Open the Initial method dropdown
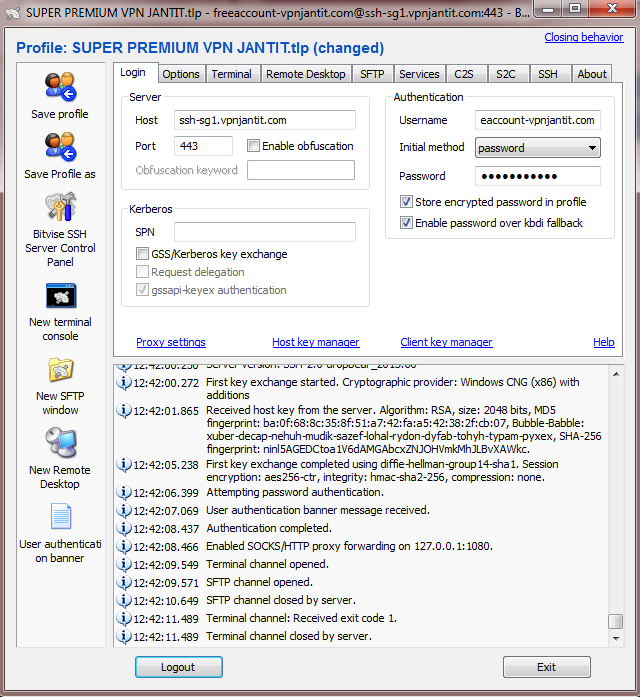640x697 pixels. click(538, 148)
